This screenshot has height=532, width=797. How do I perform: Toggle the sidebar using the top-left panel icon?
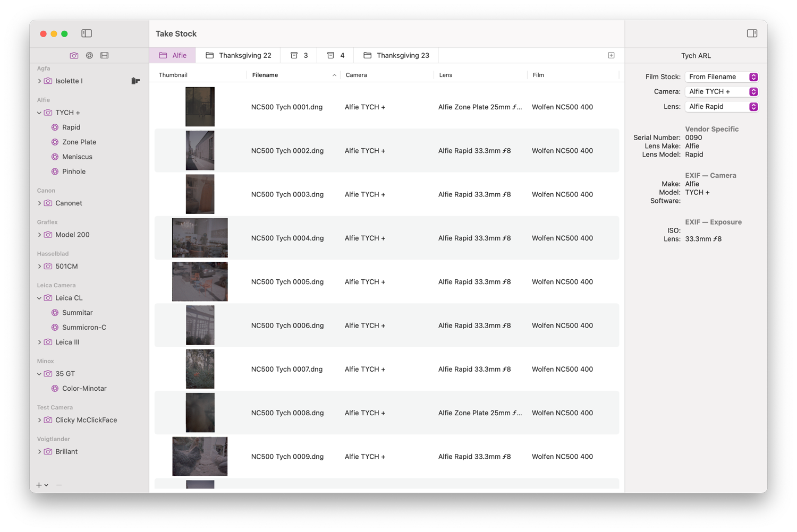click(x=86, y=33)
